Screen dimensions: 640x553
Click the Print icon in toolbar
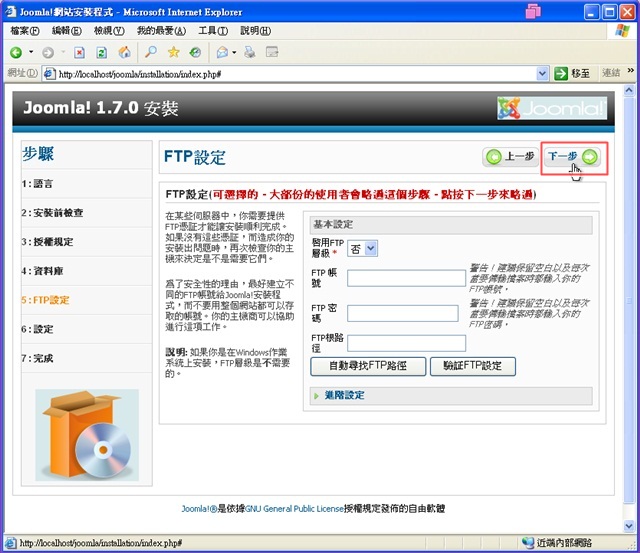click(249, 52)
